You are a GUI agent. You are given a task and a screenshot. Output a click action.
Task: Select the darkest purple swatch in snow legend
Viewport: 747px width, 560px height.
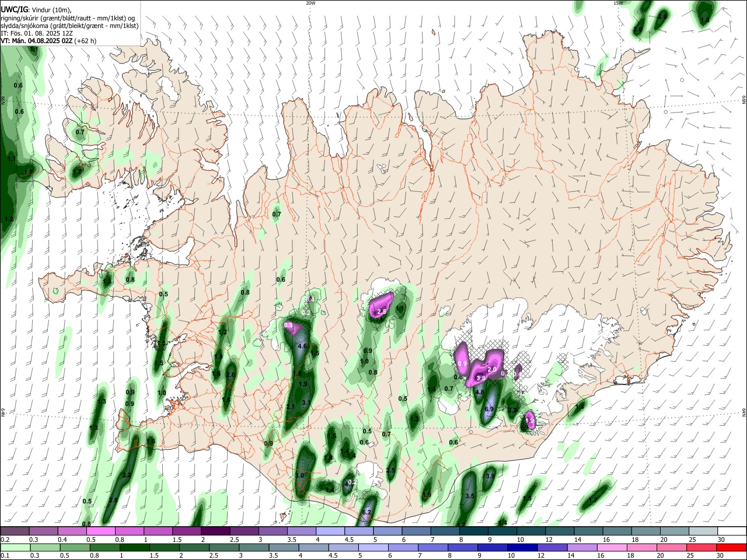[x=215, y=531]
